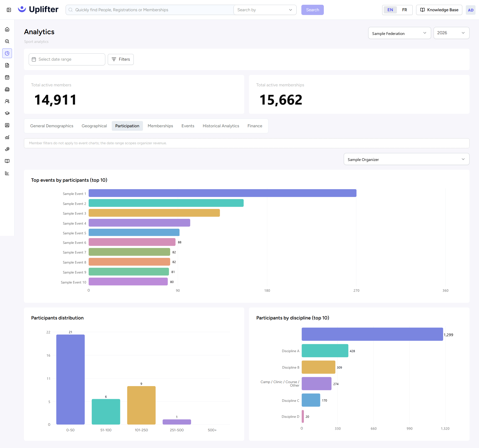The width and height of the screenshot is (479, 448).
Task: Click the 15,662 total active memberships value
Action: [281, 100]
